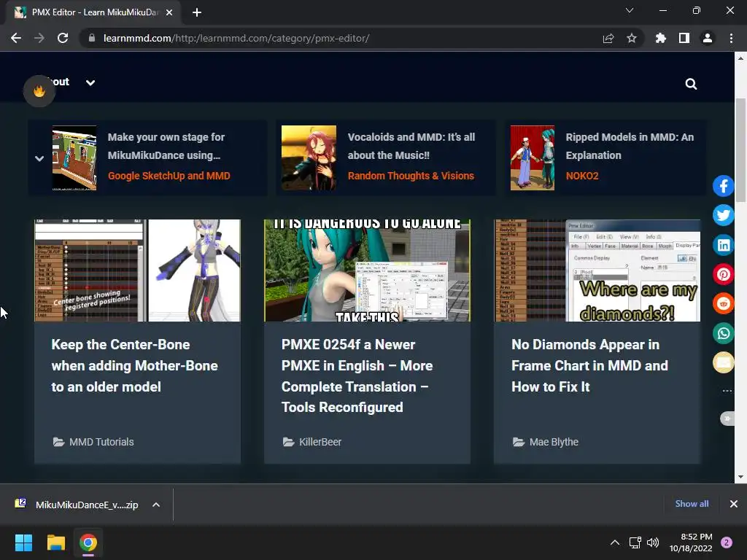View site security padlock info
Screen dimensions: 747x560
92,38
